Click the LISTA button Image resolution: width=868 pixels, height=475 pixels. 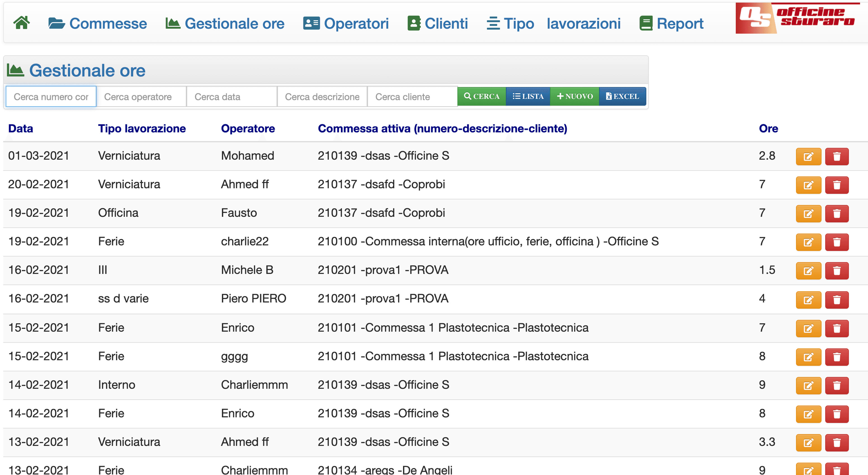[x=528, y=96]
